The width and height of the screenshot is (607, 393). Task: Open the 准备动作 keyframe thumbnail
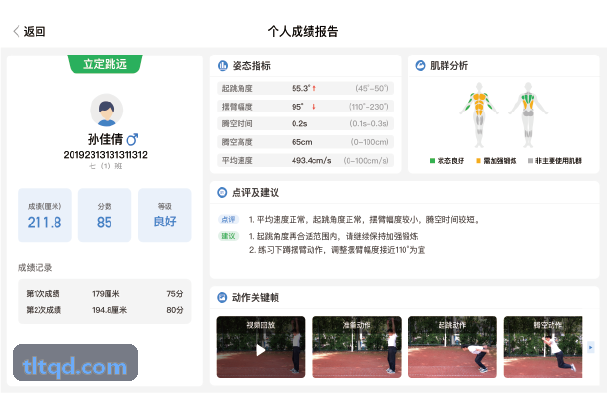click(357, 347)
